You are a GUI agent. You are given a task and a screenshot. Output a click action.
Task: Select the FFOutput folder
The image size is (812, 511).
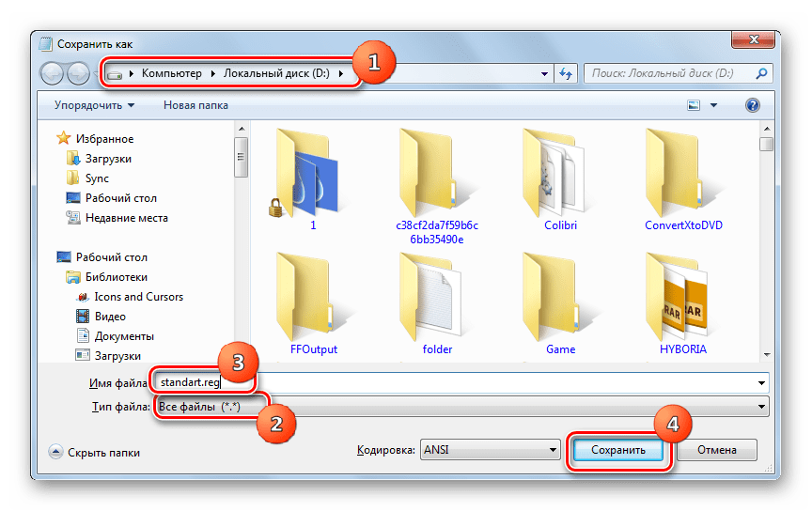[x=313, y=304]
